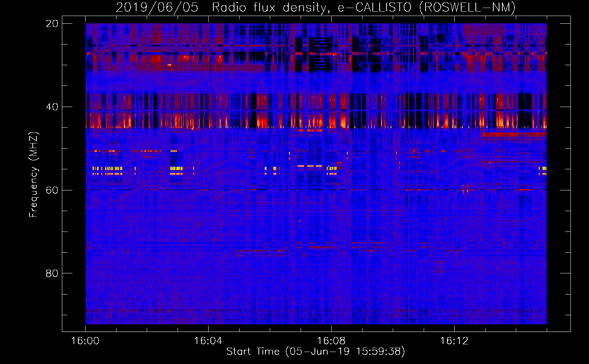589x364 pixels.
Task: Click the 40 frequency tick label
Action: (x=52, y=107)
